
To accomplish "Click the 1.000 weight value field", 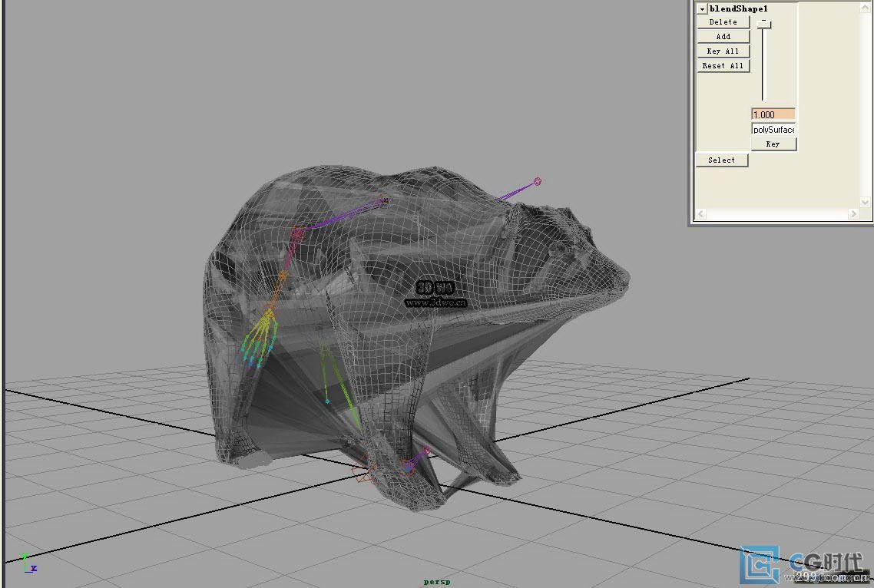I will click(773, 114).
